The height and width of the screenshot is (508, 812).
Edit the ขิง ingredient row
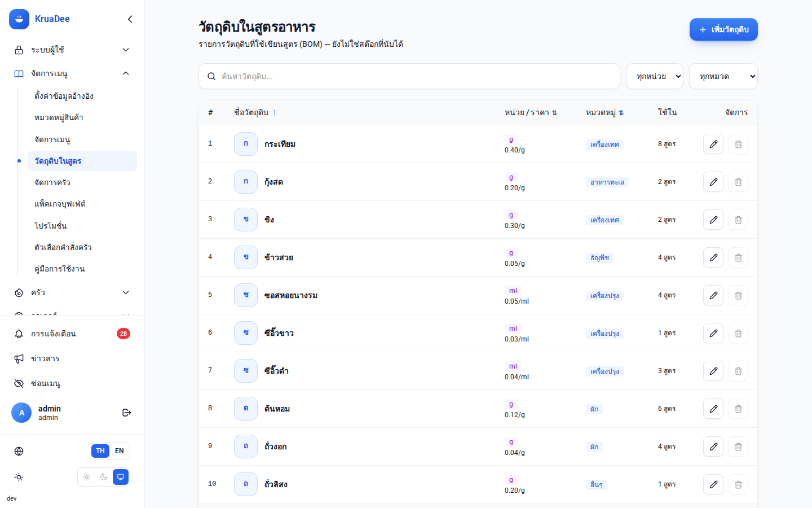tap(713, 220)
